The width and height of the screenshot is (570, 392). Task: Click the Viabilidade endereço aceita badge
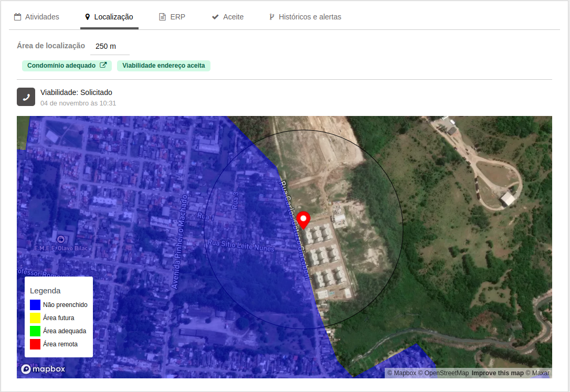[163, 66]
